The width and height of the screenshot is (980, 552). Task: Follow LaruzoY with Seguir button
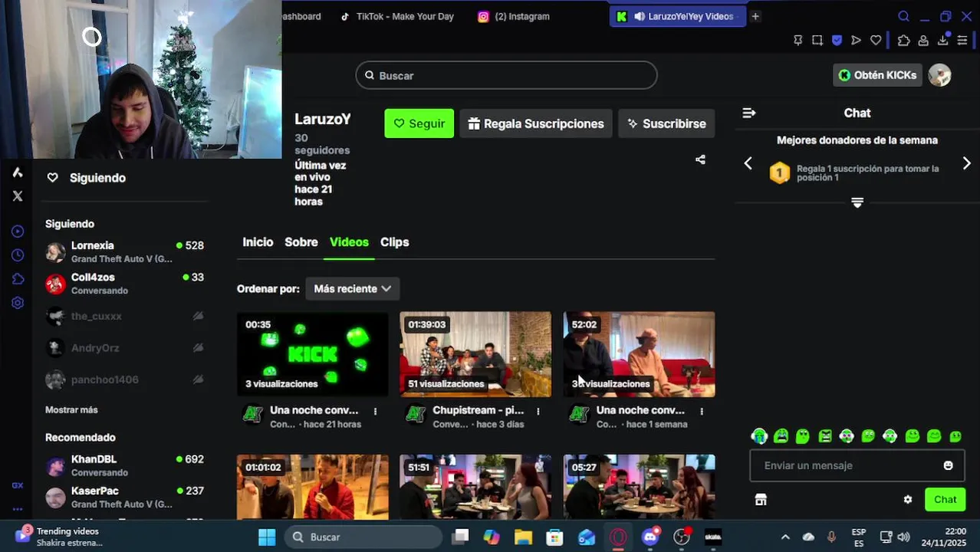419,123
